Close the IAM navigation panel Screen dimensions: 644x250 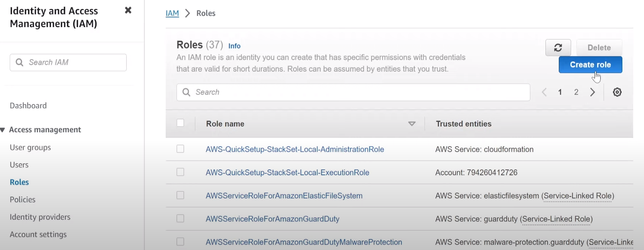point(128,10)
